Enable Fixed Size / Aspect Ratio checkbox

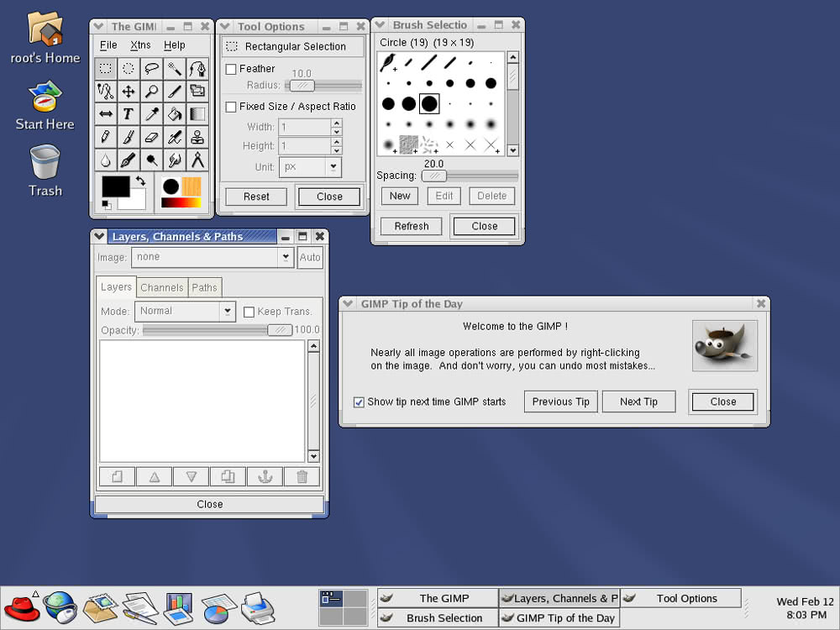pyautogui.click(x=231, y=108)
